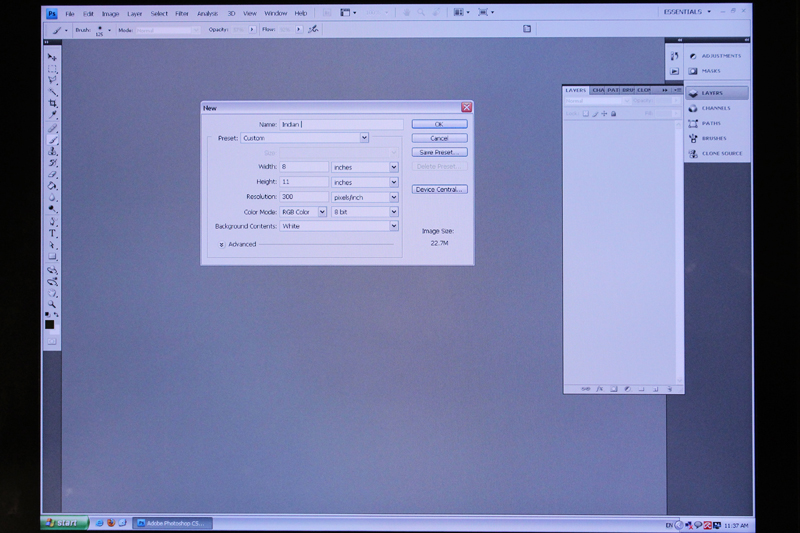Switch to the Layers tab in floating panel

point(575,90)
